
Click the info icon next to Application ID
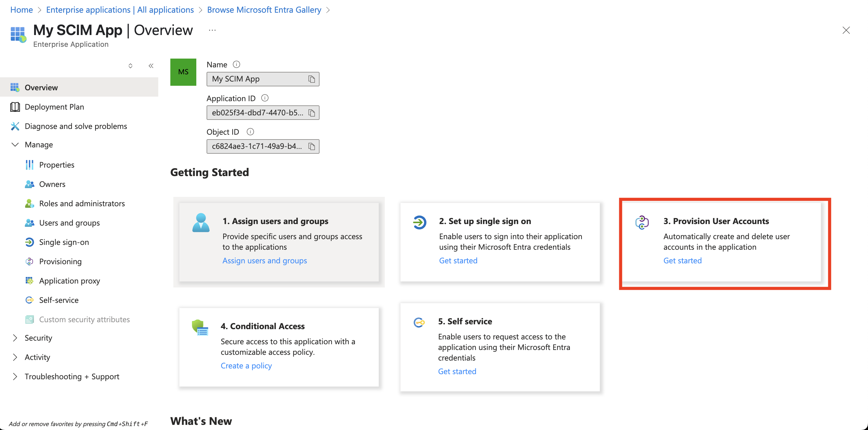265,98
